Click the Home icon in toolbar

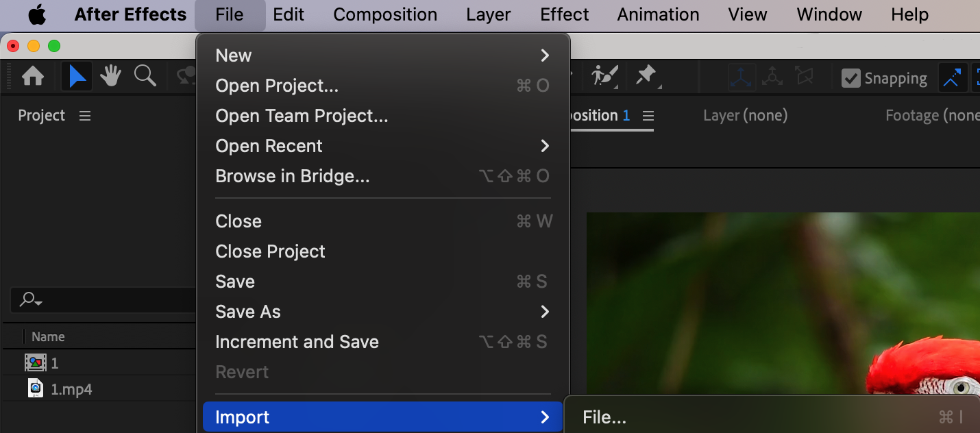[x=33, y=77]
